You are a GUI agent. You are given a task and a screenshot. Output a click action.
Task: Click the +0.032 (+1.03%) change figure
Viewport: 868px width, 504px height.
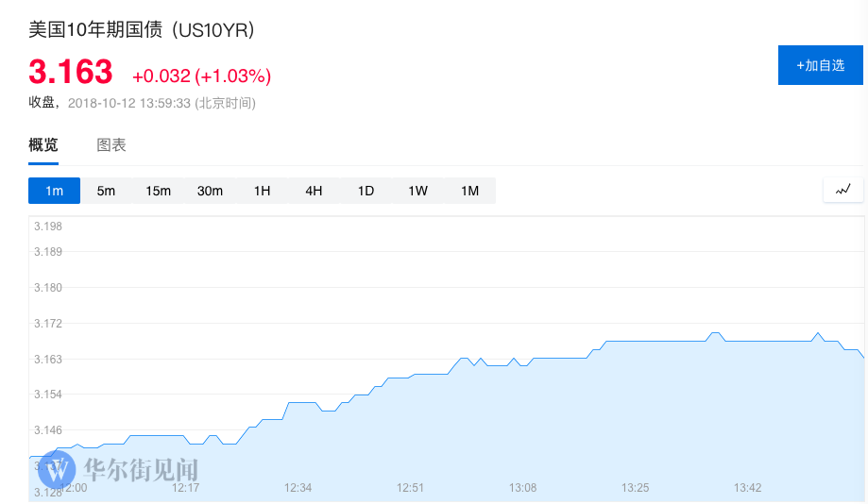pyautogui.click(x=201, y=76)
